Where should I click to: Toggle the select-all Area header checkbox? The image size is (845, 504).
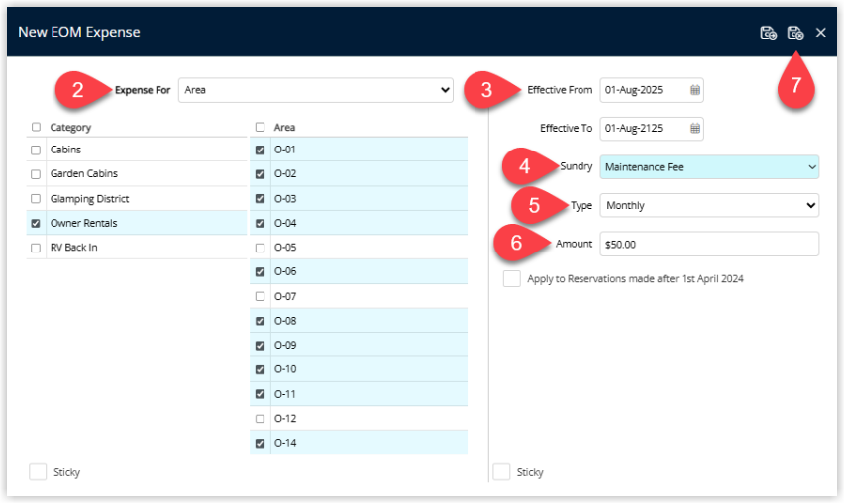click(x=260, y=127)
